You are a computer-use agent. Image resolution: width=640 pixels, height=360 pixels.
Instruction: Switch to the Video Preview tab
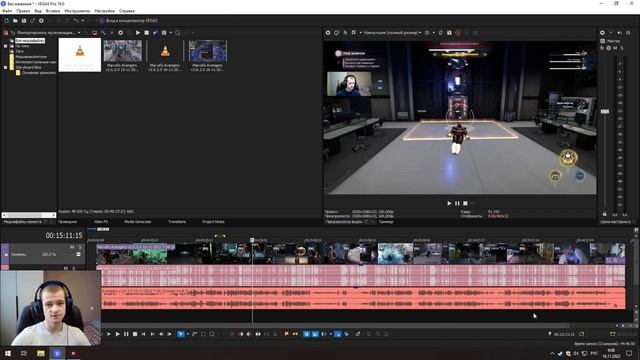point(344,222)
